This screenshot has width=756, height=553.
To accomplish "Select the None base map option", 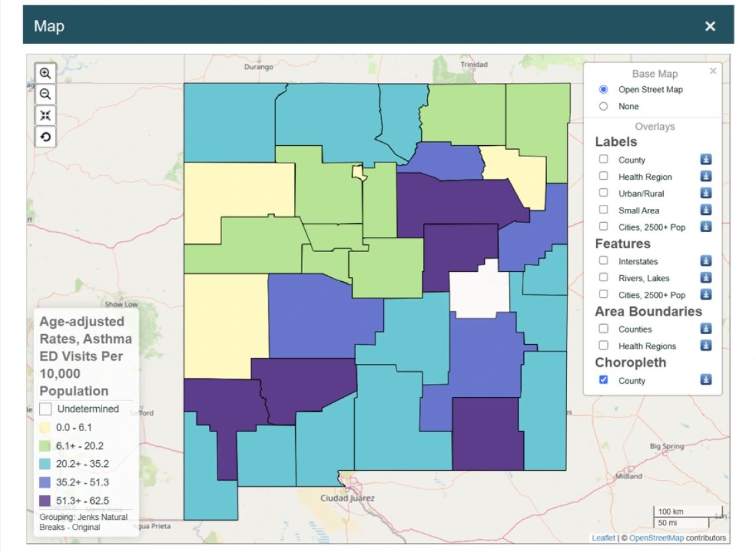I will (x=603, y=106).
